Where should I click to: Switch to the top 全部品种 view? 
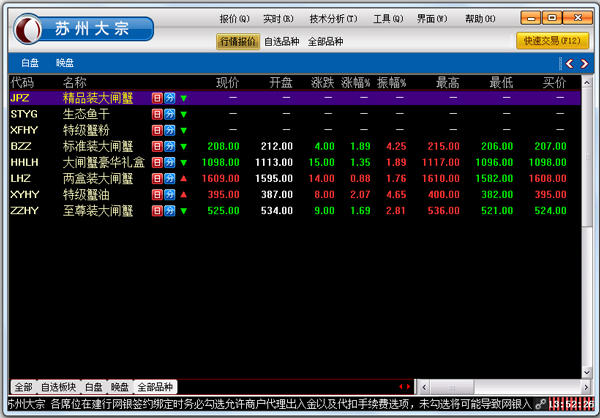pyautogui.click(x=325, y=41)
